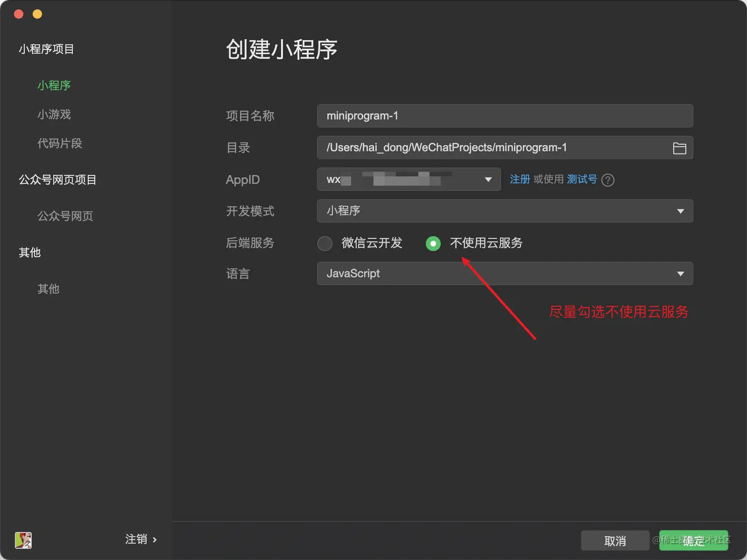The image size is (747, 560).
Task: Cancel the dialog with 取消
Action: [x=615, y=541]
